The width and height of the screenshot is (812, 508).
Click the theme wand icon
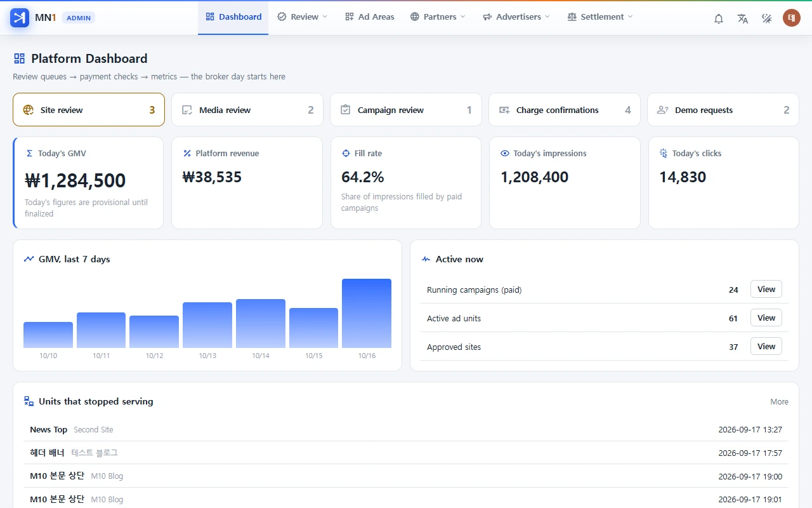(x=767, y=18)
